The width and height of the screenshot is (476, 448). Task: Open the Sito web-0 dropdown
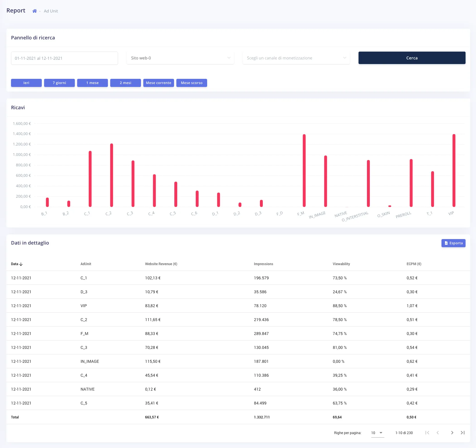click(x=180, y=58)
